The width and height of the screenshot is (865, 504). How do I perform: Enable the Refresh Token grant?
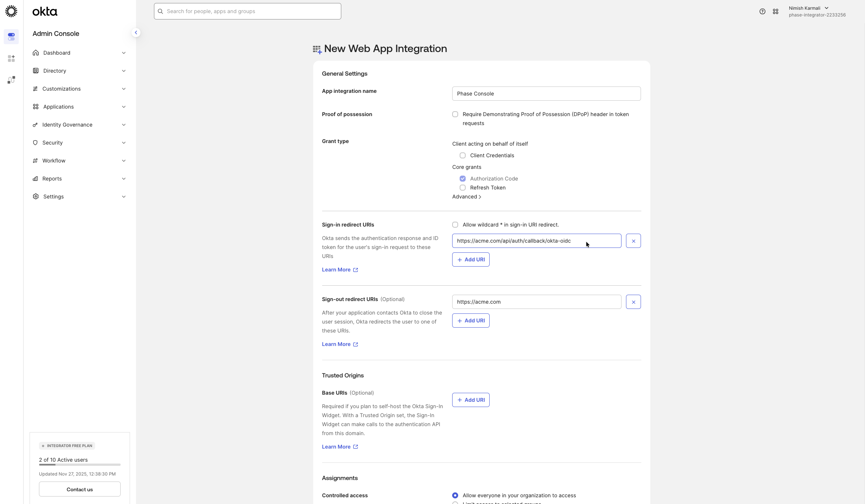pyautogui.click(x=463, y=188)
